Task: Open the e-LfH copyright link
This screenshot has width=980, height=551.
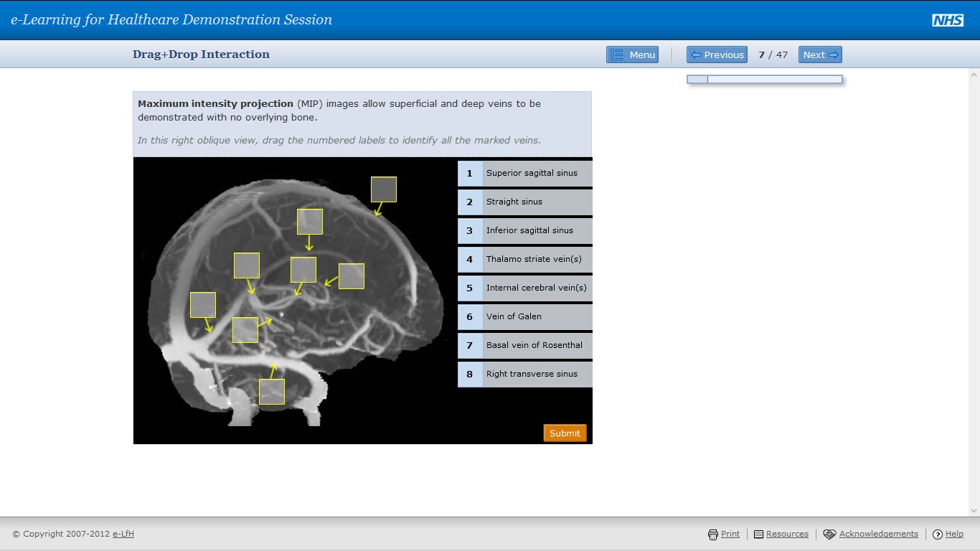Action: tap(122, 534)
